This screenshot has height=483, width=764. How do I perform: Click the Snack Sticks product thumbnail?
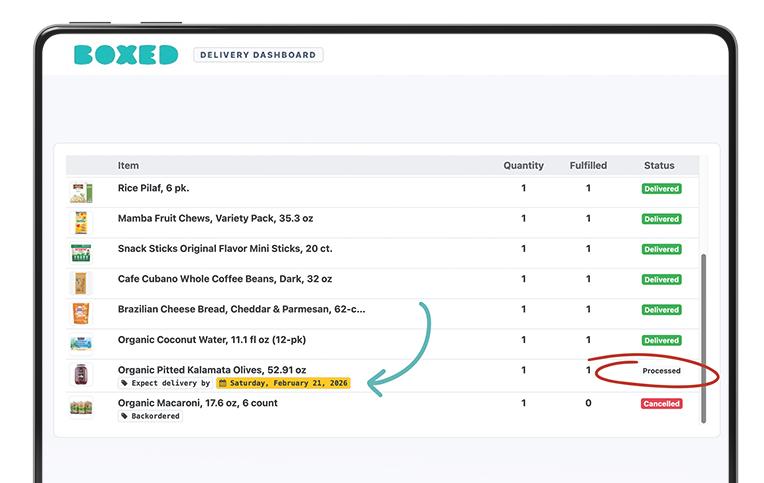81,253
